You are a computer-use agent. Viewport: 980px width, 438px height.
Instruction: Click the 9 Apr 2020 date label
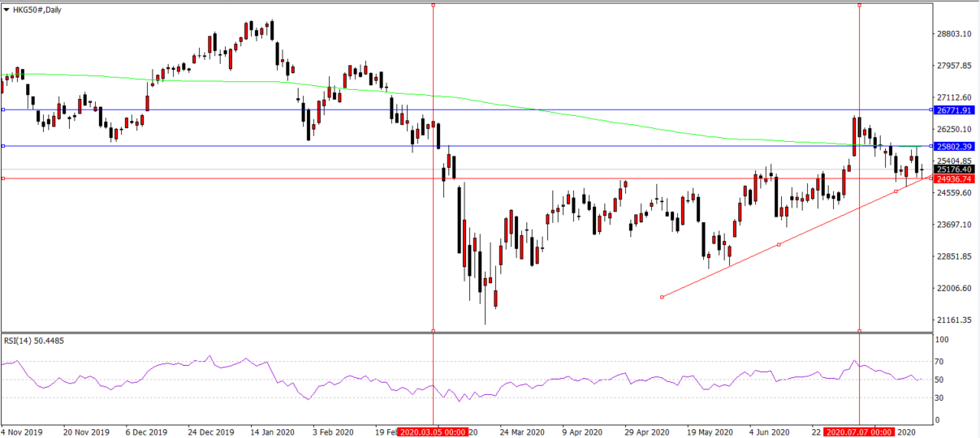tap(585, 432)
